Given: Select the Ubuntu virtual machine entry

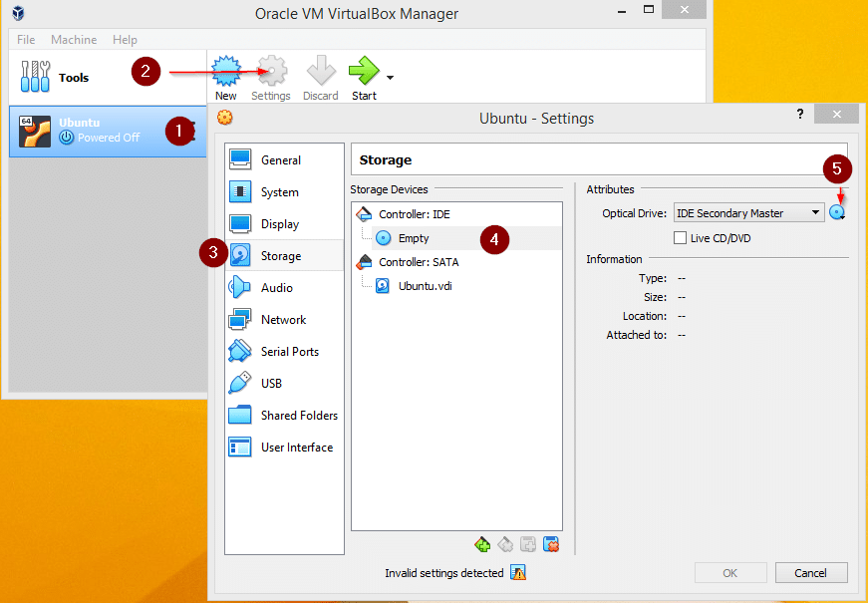Looking at the screenshot, I should 100,131.
